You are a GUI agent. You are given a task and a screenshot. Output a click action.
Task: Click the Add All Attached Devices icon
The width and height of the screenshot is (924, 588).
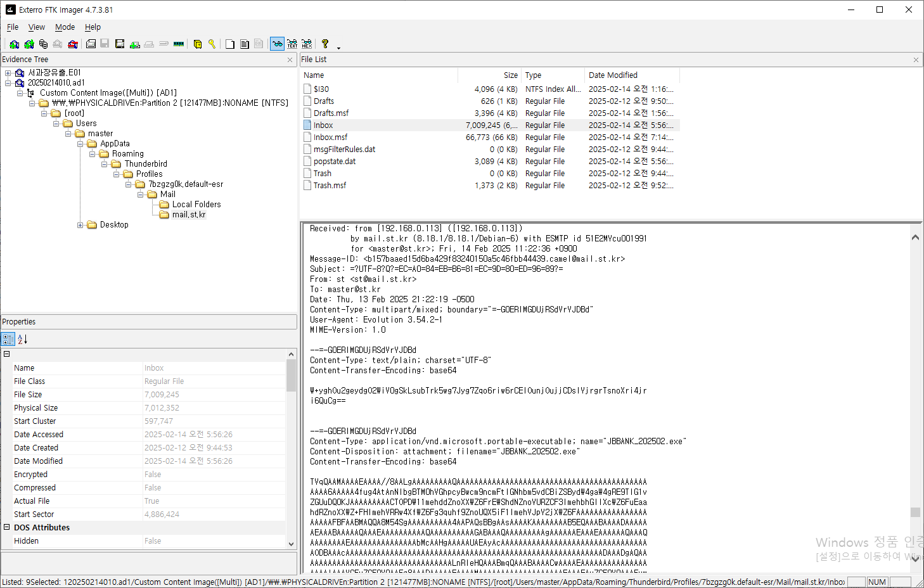(x=29, y=44)
